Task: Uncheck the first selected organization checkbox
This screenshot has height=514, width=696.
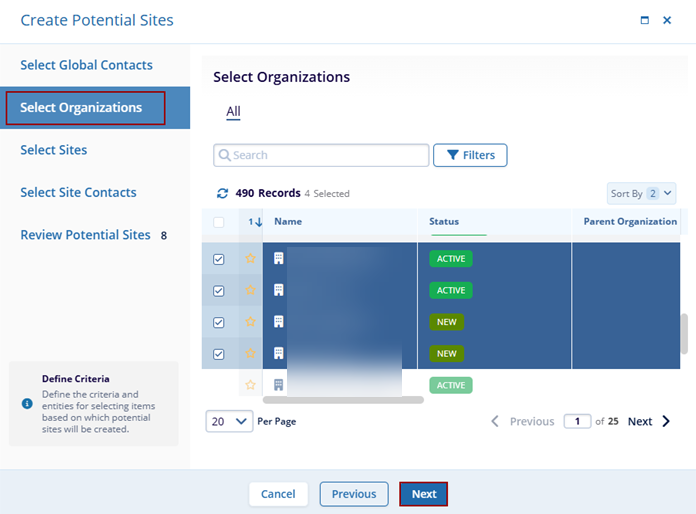Action: point(219,259)
